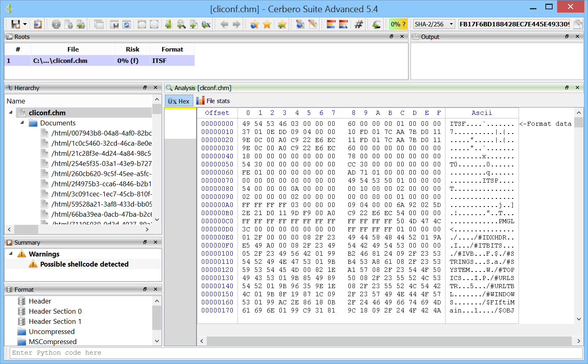The height and width of the screenshot is (364, 588).
Task: Click offset 000000A0 in hex view
Action: (217, 205)
